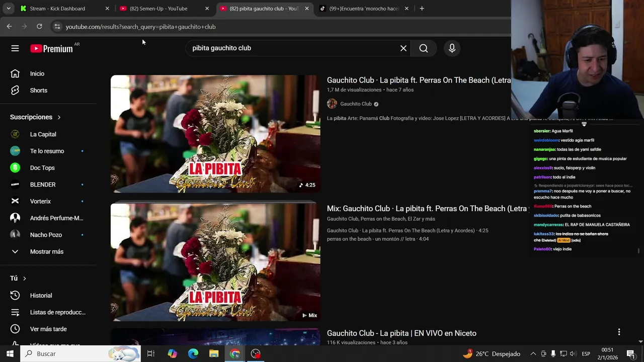Play the first La Pibita video thumbnail

click(215, 134)
